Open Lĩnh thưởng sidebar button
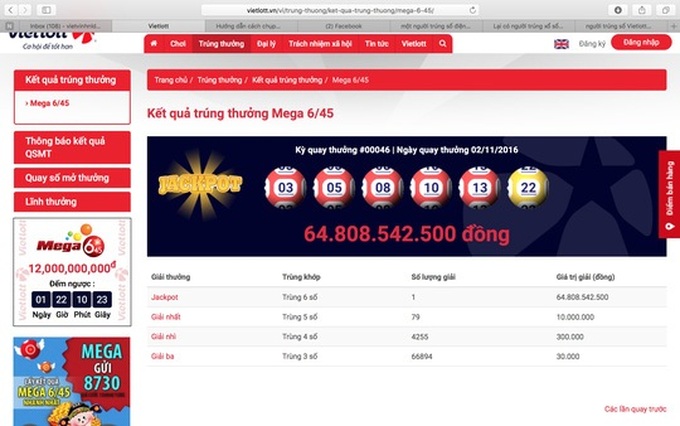 [72, 202]
